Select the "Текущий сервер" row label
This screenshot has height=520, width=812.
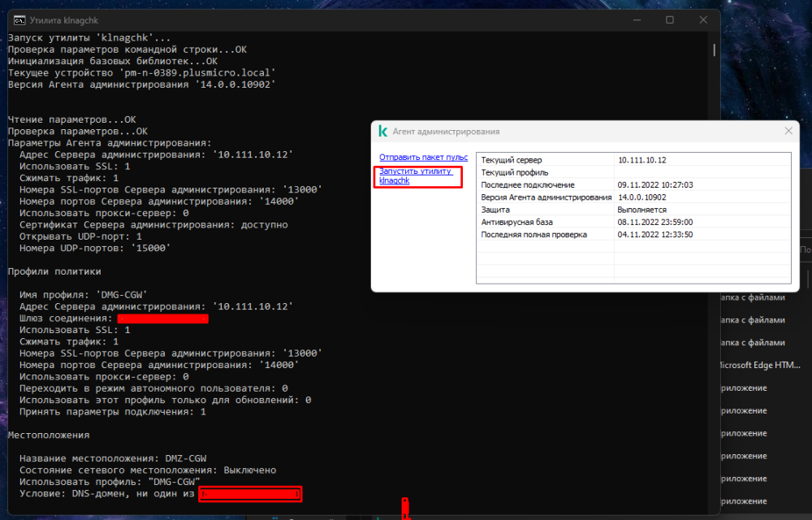pyautogui.click(x=511, y=160)
